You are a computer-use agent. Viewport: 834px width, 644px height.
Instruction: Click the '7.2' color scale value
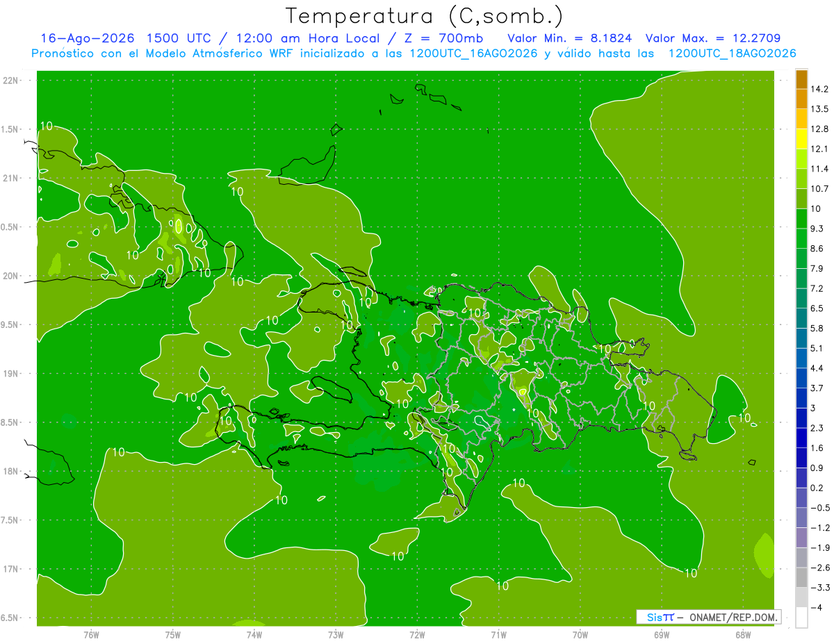(x=817, y=288)
